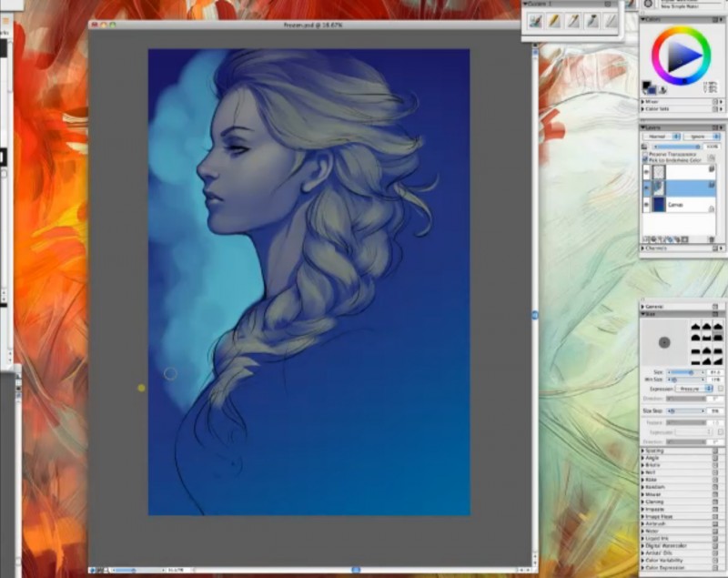Viewport: 728px width, 578px height.
Task: Adjust the Min Size slider
Action: click(x=686, y=380)
